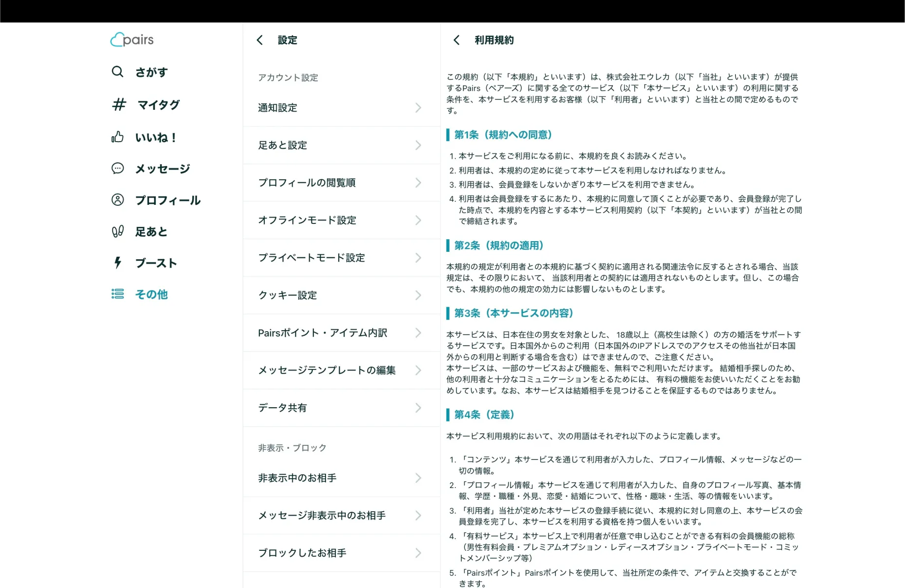
Task: Open クッキー設定 row
Action: (342, 295)
